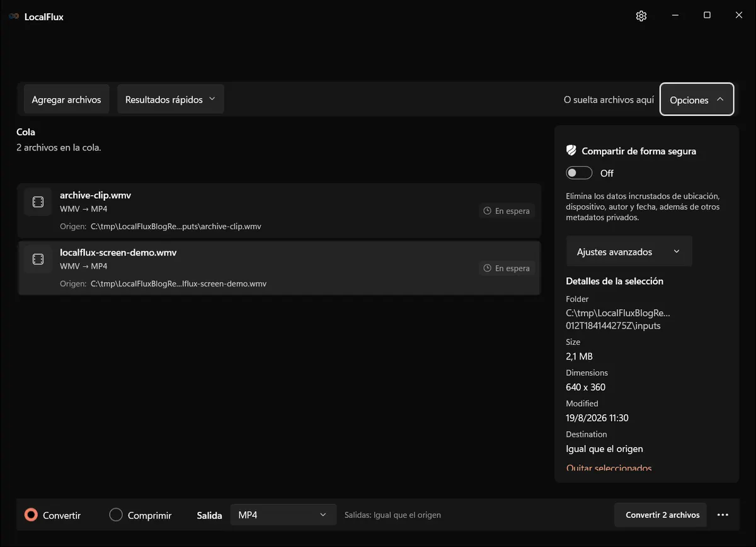The image size is (756, 547).
Task: Click the 'O suelta archivos aquí' drop hint
Action: coord(609,100)
